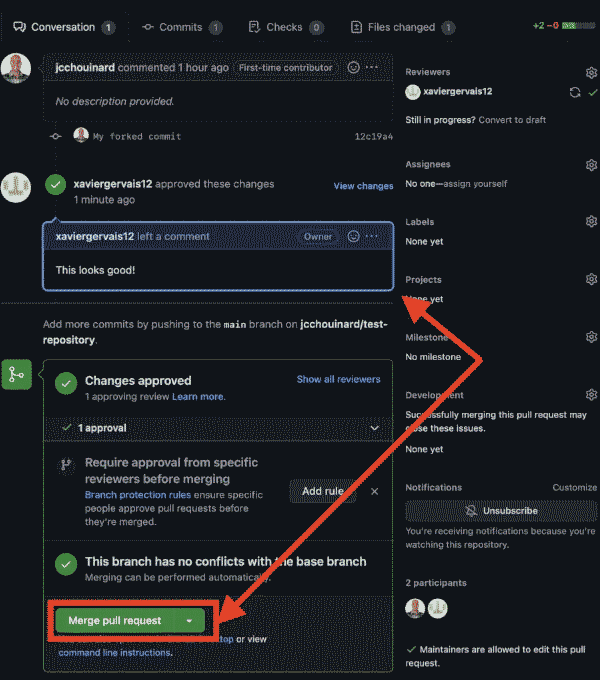This screenshot has height=680, width=600.
Task: Open options menu on jcchouinard's comment
Action: (x=372, y=68)
